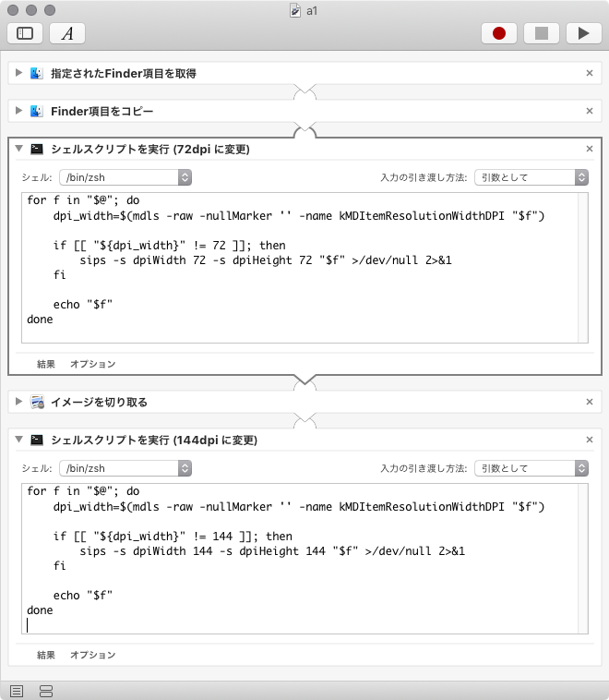Show オプション for the 72dpi action
This screenshot has height=700, width=609.
(x=93, y=364)
